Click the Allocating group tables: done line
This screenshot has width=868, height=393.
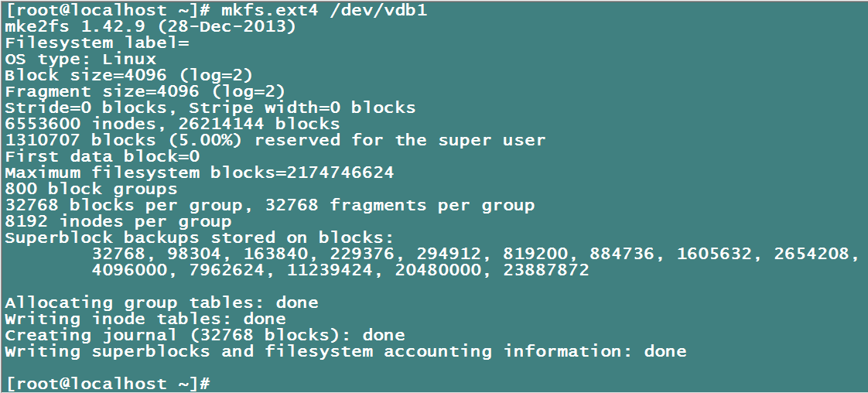click(x=161, y=302)
